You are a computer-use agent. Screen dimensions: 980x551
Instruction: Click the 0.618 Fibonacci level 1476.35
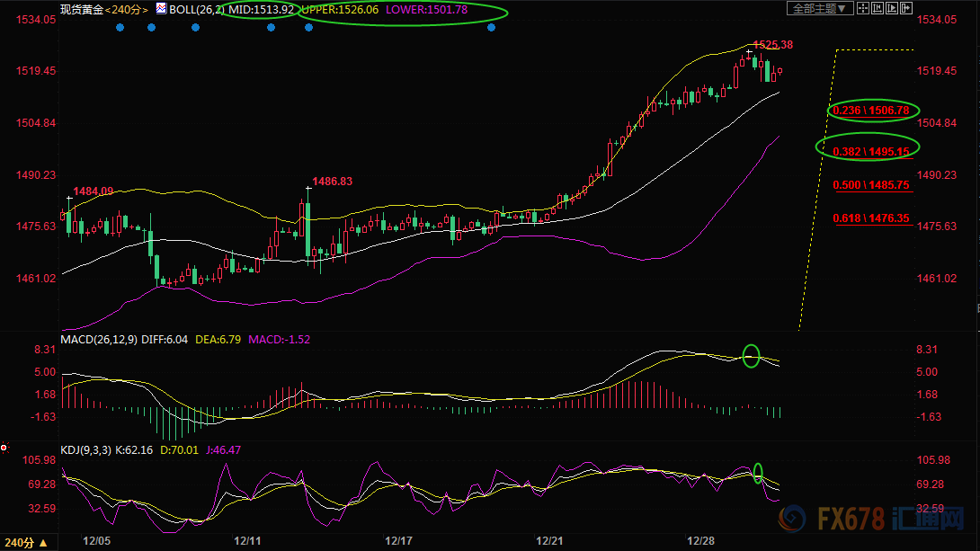pos(871,218)
